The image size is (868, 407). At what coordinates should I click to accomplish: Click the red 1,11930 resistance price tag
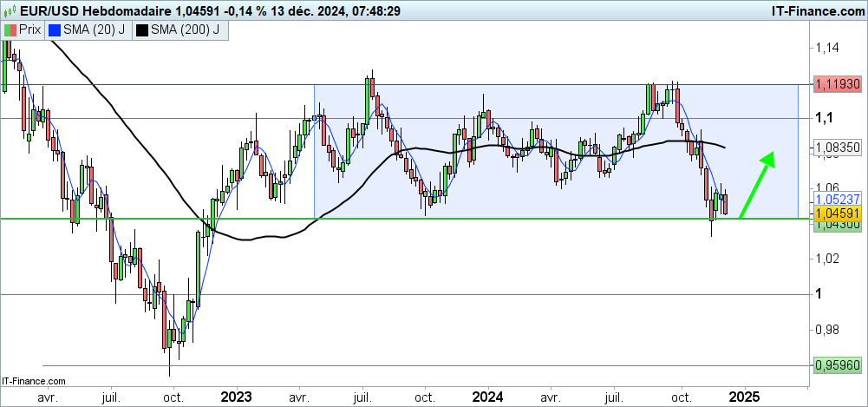tap(836, 84)
